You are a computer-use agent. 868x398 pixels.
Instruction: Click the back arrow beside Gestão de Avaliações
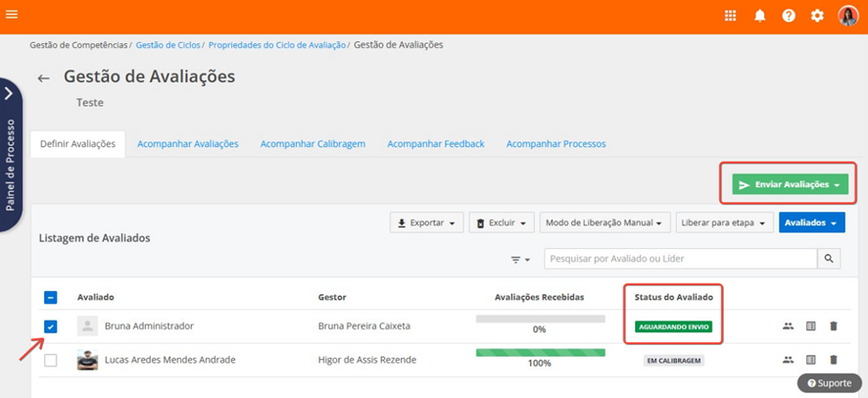(x=43, y=78)
